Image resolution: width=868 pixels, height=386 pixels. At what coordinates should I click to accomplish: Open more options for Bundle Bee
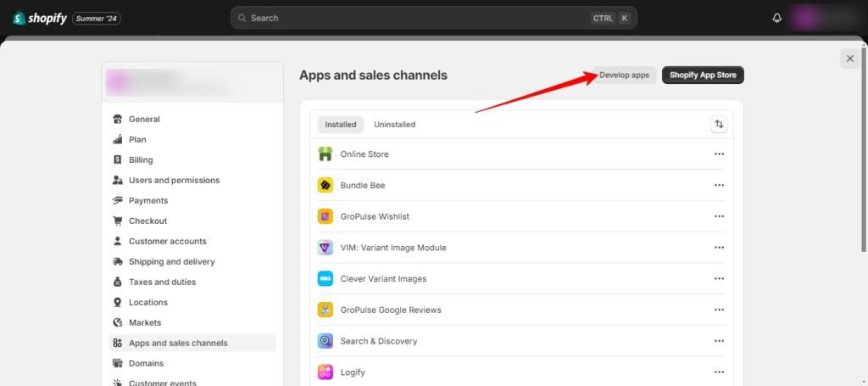719,185
